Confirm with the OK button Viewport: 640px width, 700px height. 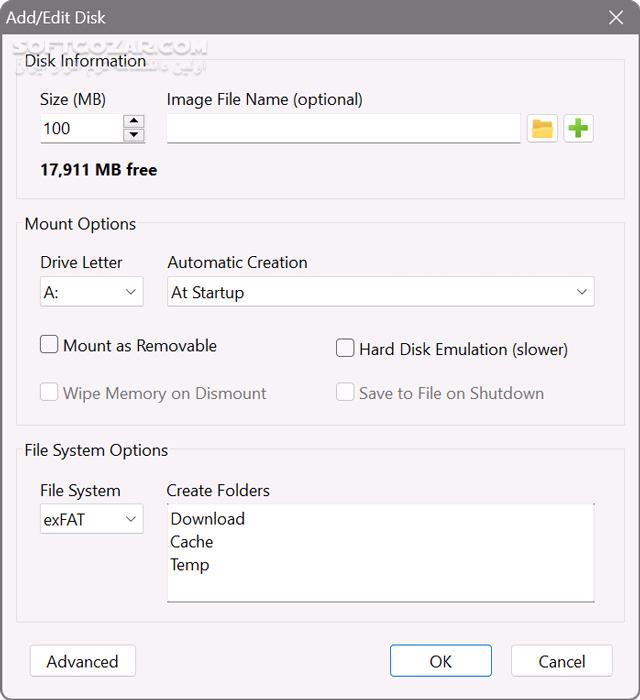441,661
